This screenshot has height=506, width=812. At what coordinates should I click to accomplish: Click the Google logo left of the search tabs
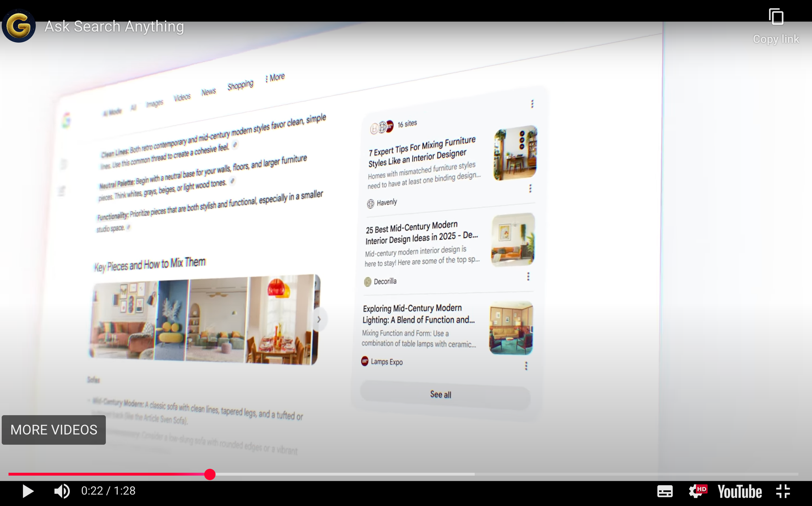[x=66, y=120]
